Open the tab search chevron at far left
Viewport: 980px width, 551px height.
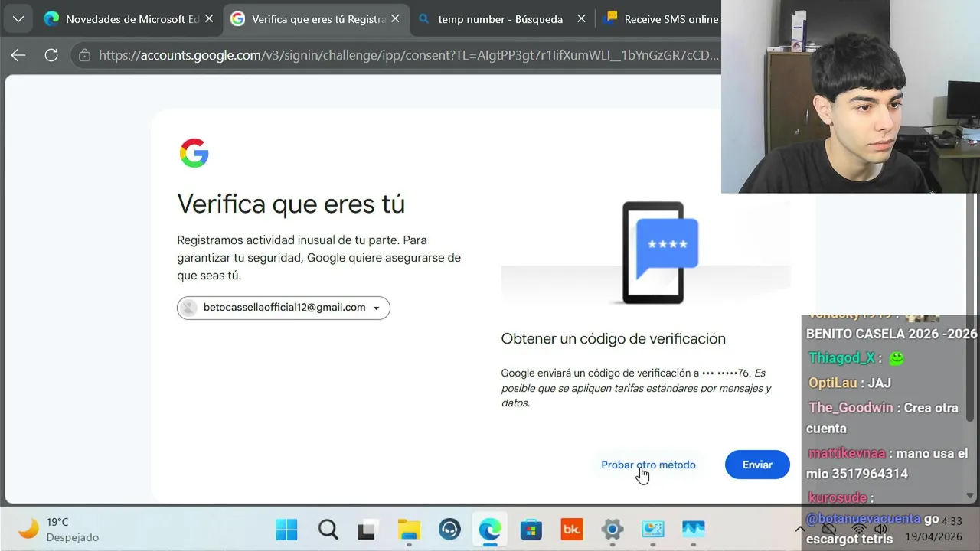(x=18, y=19)
